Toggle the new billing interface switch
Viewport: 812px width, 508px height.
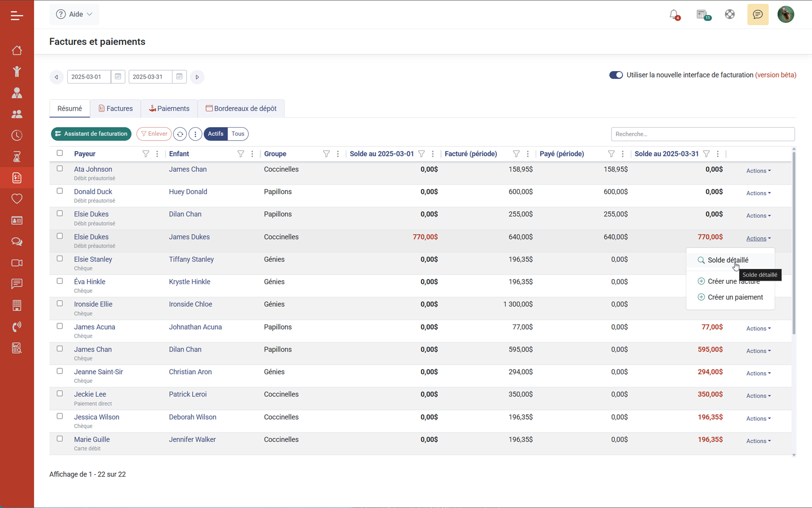click(x=616, y=75)
